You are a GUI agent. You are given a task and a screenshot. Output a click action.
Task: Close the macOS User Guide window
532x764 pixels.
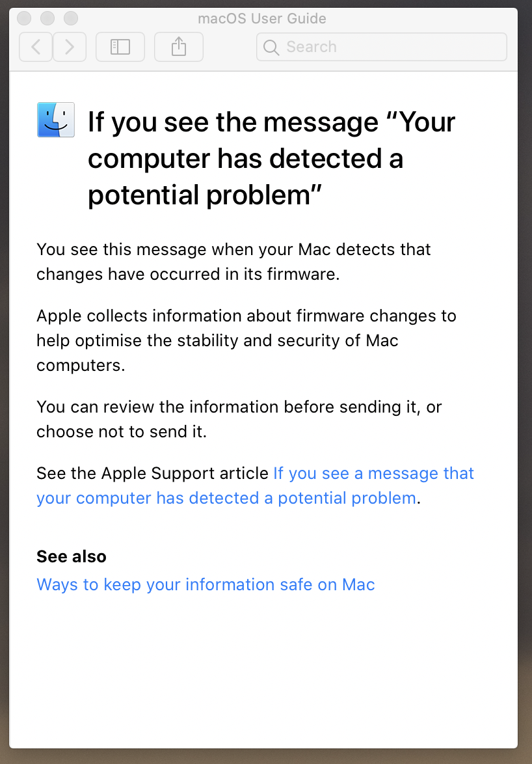coord(24,18)
